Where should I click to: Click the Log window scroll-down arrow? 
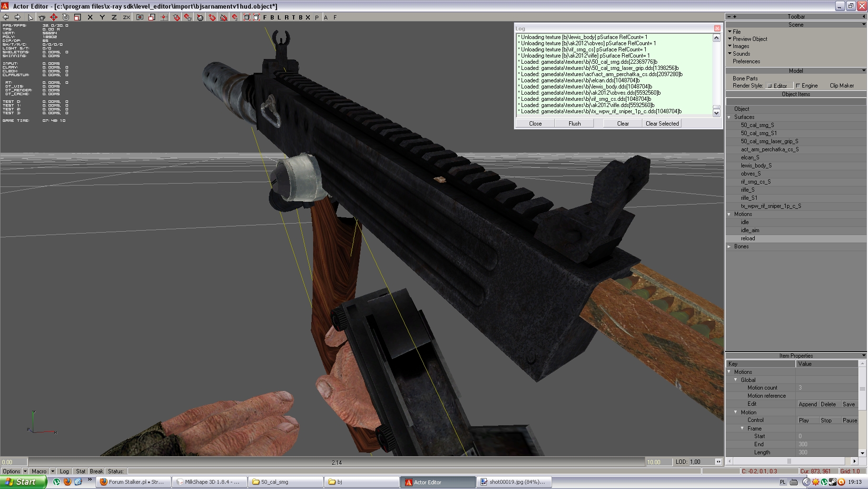[x=716, y=113]
